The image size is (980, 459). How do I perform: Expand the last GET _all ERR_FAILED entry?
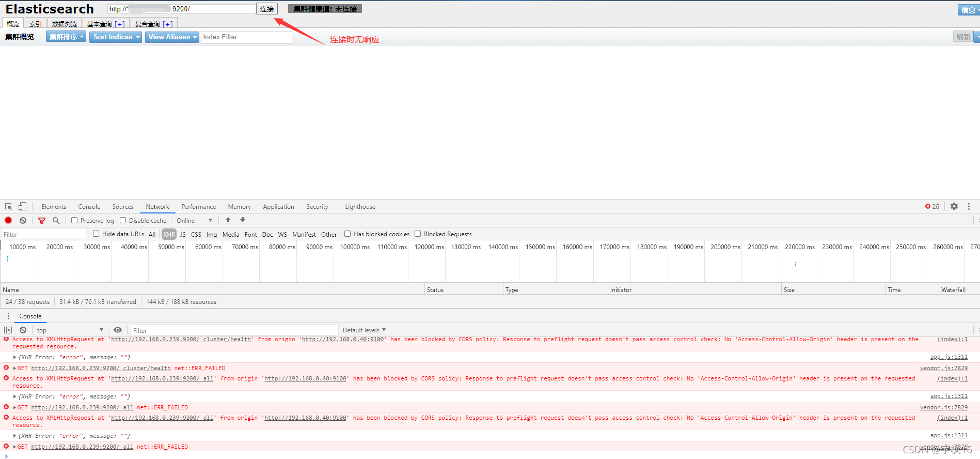tap(14, 447)
